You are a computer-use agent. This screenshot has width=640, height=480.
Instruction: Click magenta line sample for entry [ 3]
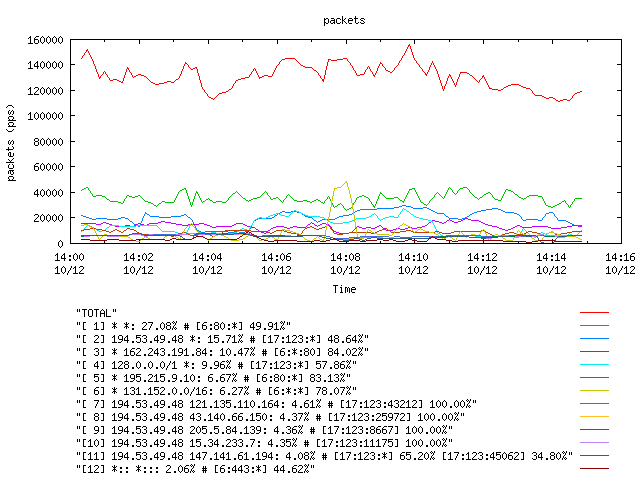point(594,351)
